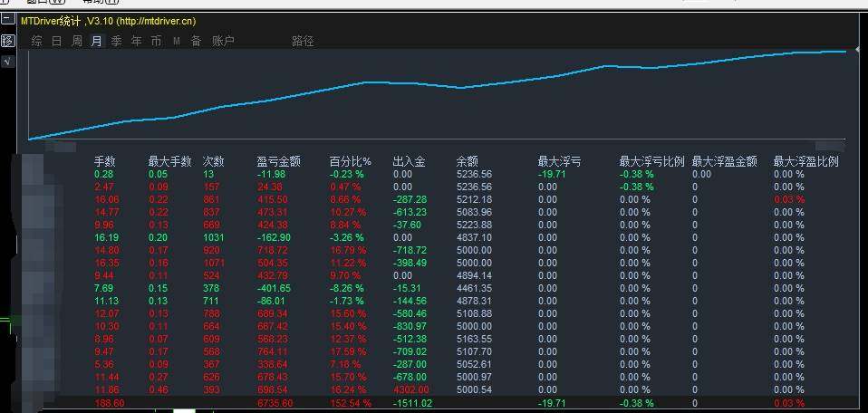Switch to the 年 yearly tab
Screen dimensions: 868x413
[136, 41]
